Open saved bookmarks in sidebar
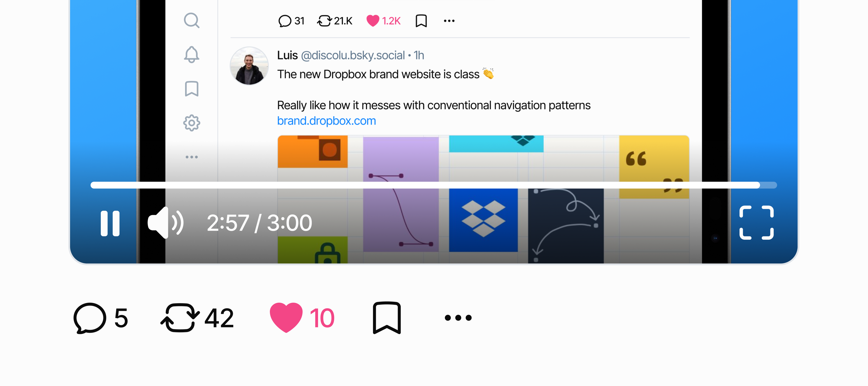Image resolution: width=868 pixels, height=386 pixels. coord(192,89)
